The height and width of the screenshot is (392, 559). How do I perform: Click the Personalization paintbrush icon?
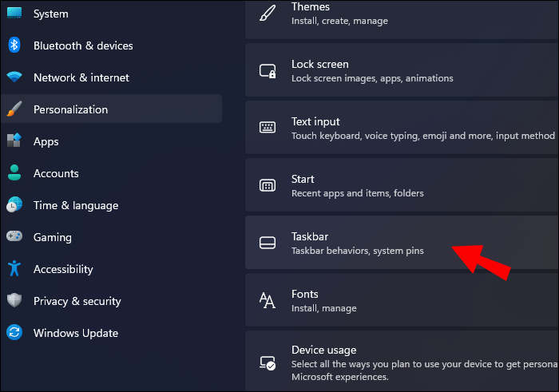click(x=14, y=109)
